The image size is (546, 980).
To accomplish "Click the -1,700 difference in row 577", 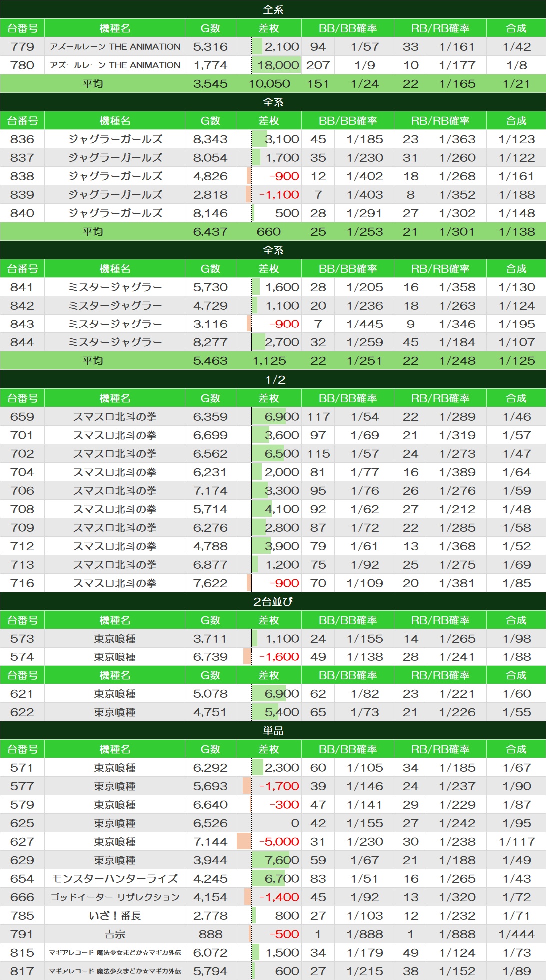I will coord(279,786).
